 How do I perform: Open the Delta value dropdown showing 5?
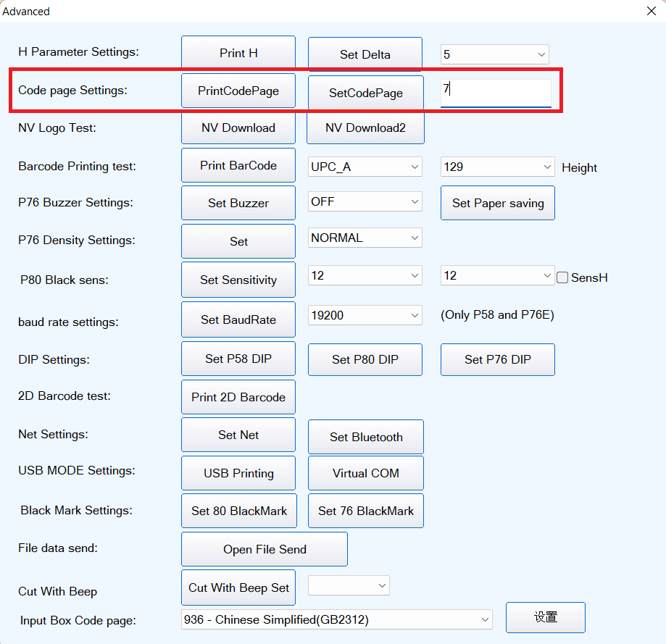[x=494, y=54]
